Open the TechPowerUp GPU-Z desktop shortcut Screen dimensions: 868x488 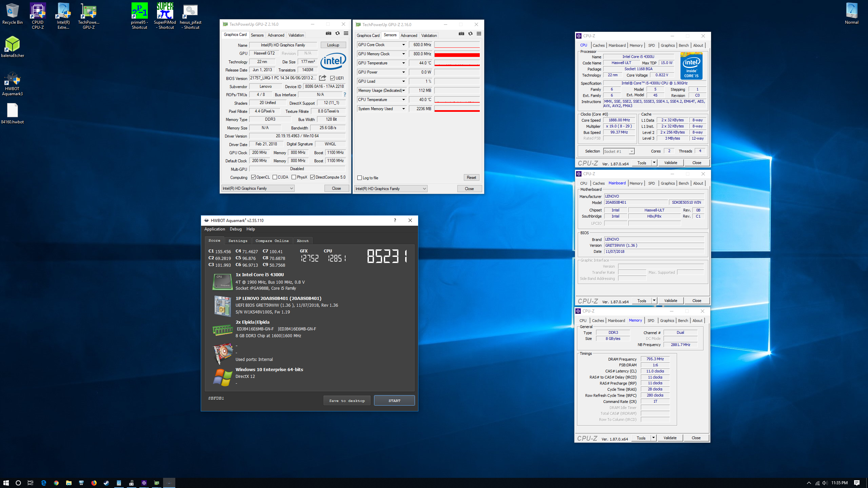tap(88, 16)
